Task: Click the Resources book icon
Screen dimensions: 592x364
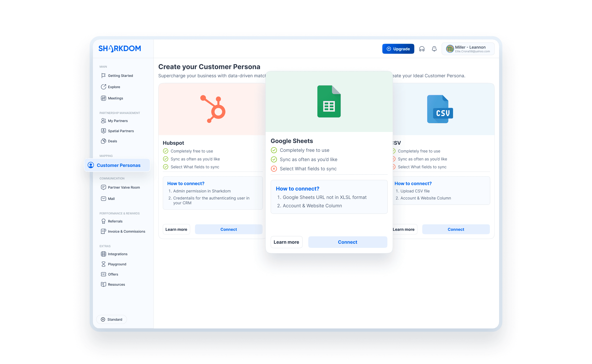Action: (x=104, y=284)
